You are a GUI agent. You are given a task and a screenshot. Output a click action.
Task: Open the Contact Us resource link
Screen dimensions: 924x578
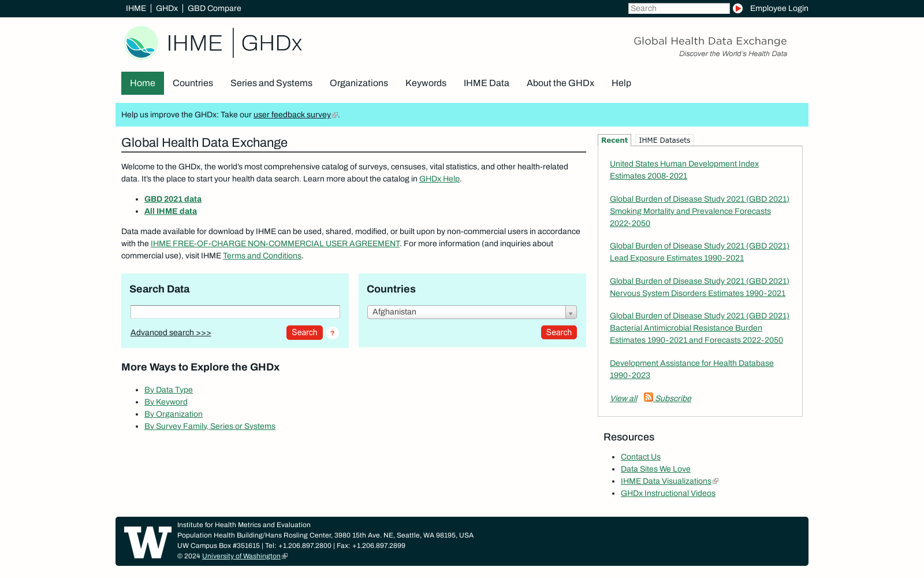point(640,457)
